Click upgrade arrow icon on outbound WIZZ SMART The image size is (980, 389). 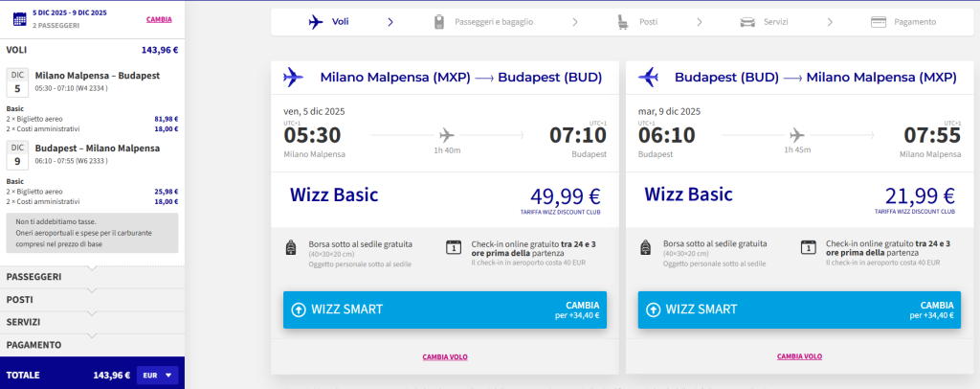tap(299, 309)
